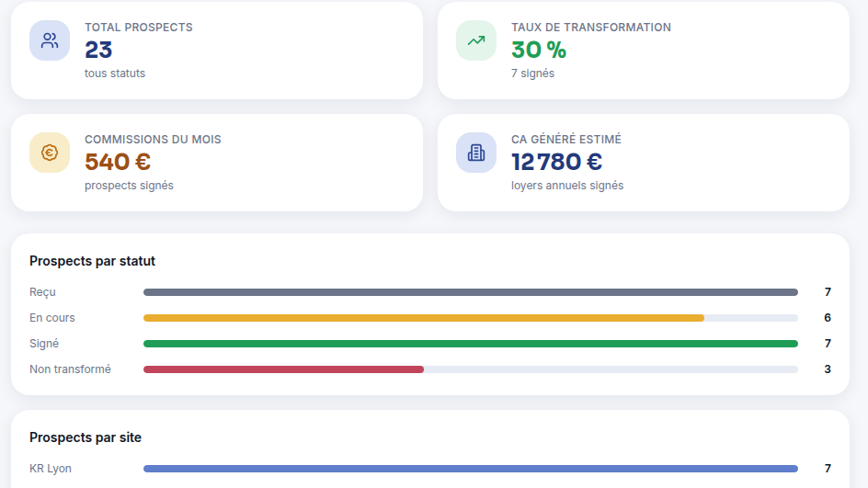Click the euro coin Commissions icon
This screenshot has width=868, height=488.
click(x=50, y=153)
